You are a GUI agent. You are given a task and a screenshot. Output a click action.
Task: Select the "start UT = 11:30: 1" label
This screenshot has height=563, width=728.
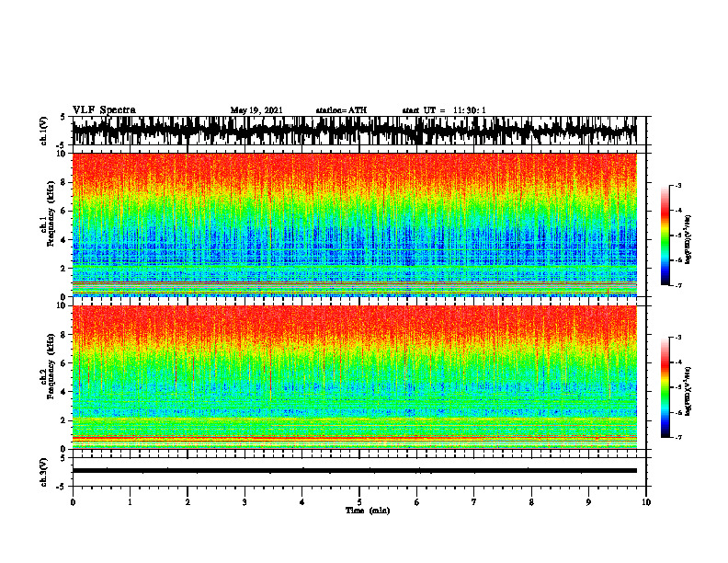[444, 110]
